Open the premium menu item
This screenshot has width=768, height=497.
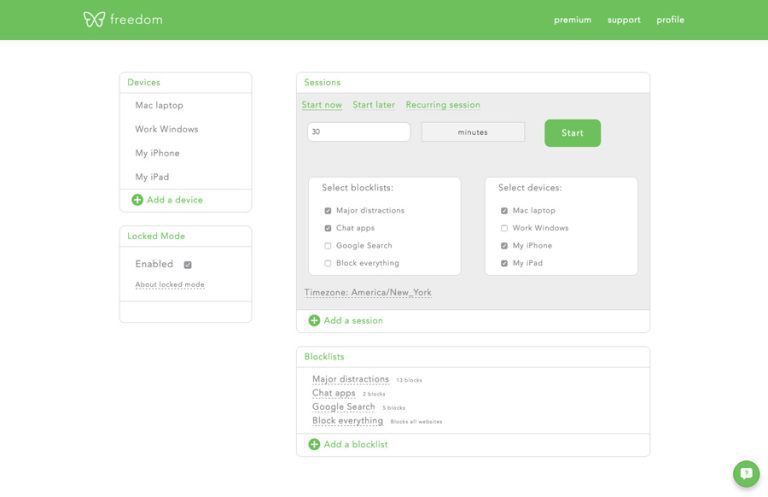click(572, 20)
